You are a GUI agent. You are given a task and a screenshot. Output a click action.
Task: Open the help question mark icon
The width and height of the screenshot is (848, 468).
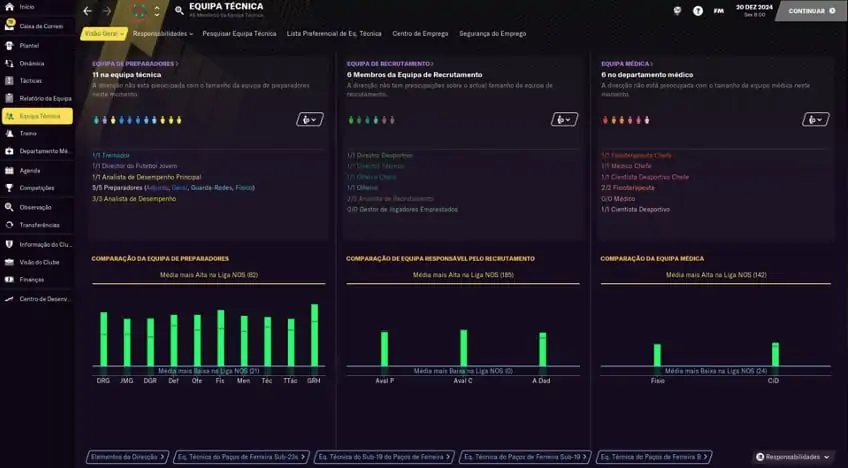(698, 11)
